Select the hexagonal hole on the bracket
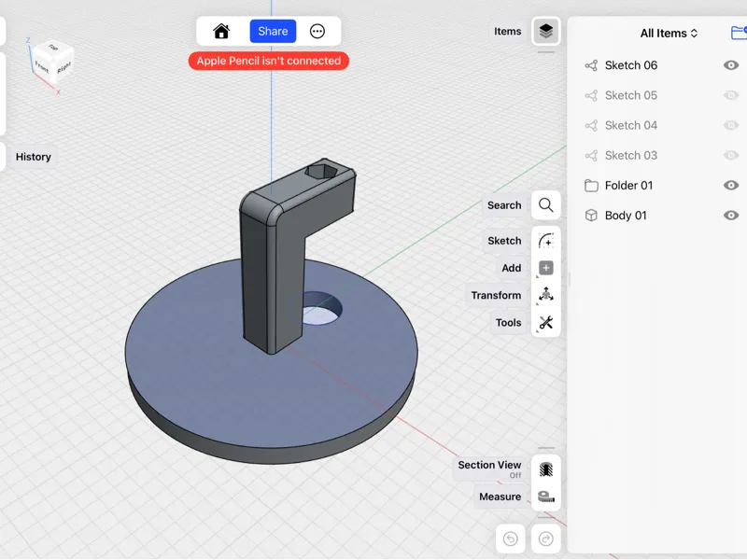Screen dimensions: 747x560 pyautogui.click(x=321, y=172)
